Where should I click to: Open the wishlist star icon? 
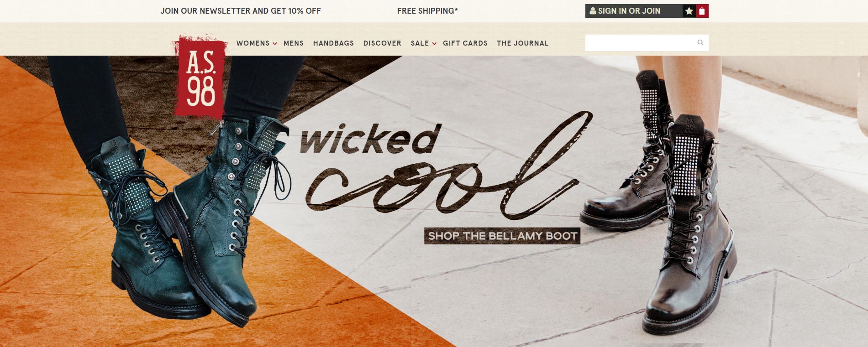[689, 11]
